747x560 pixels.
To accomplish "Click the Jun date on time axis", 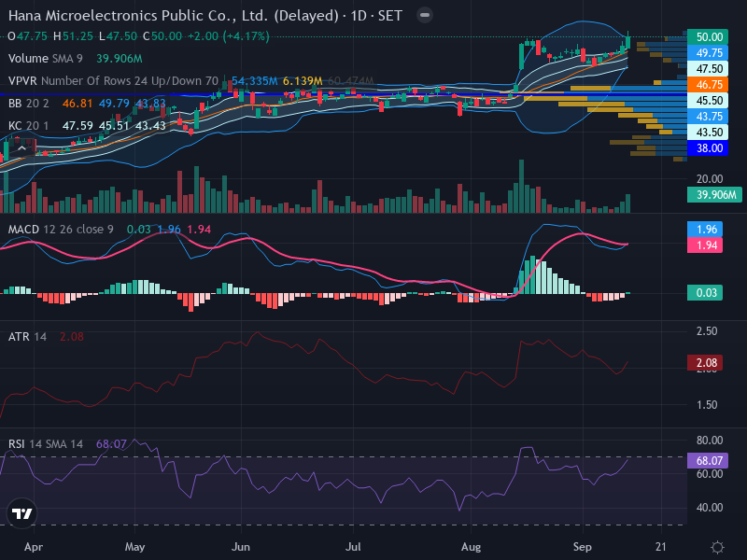I will pos(241,547).
